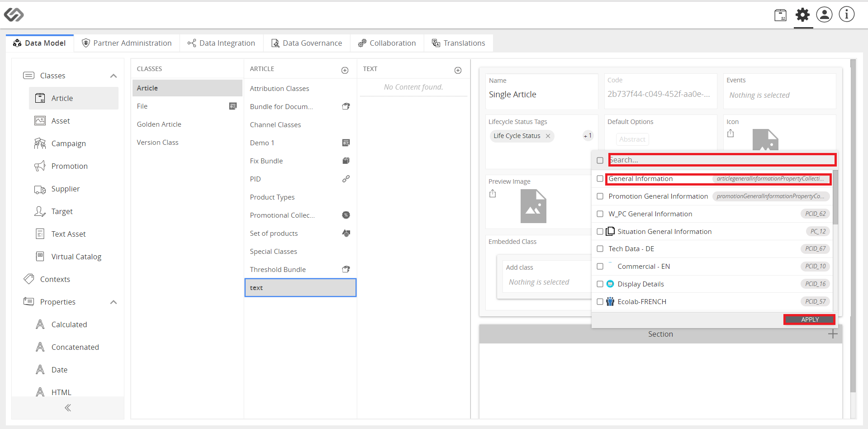Click the Promotional Collec... percent icon
This screenshot has width=868, height=429.
pyautogui.click(x=346, y=215)
